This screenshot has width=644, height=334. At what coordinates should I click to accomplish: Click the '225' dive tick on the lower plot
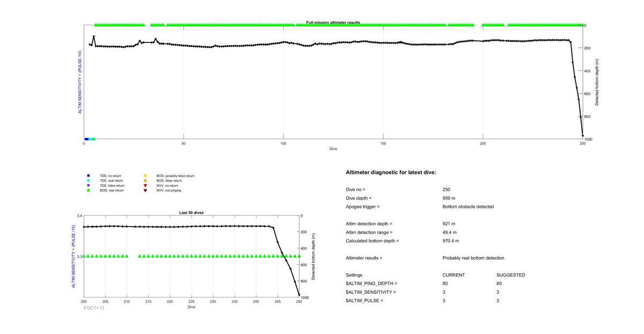pos(192,302)
